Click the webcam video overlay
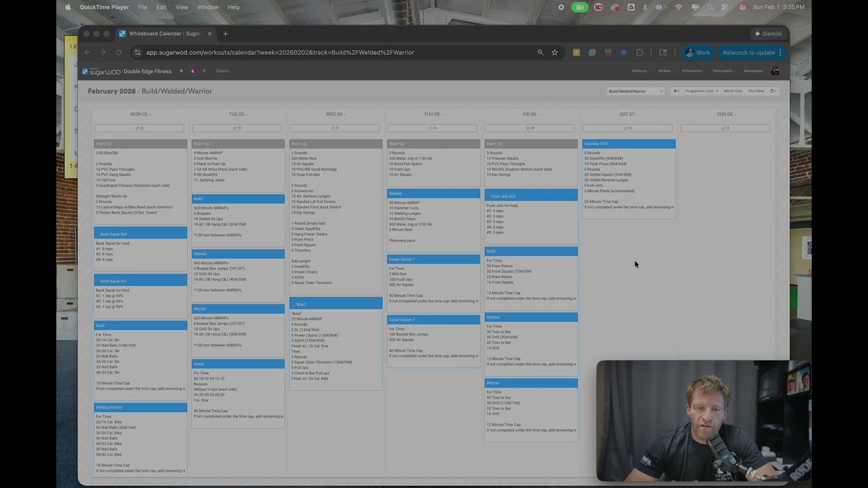The image size is (868, 488). [704, 421]
